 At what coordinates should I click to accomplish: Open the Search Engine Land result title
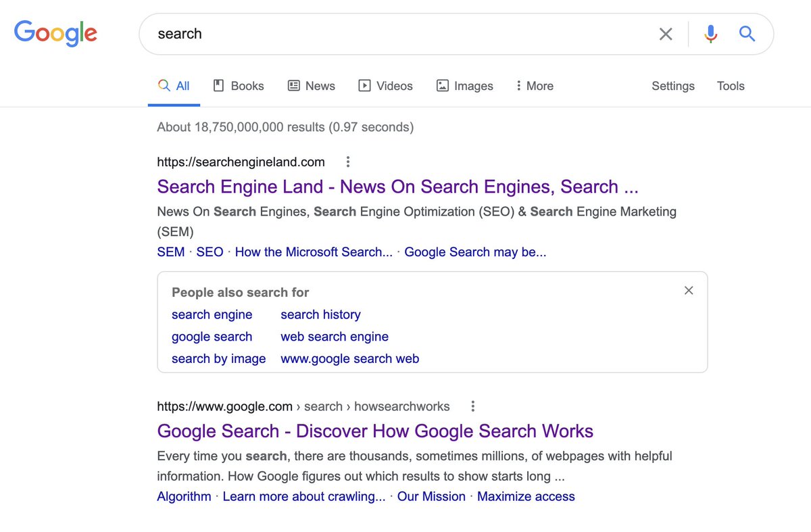tap(397, 187)
